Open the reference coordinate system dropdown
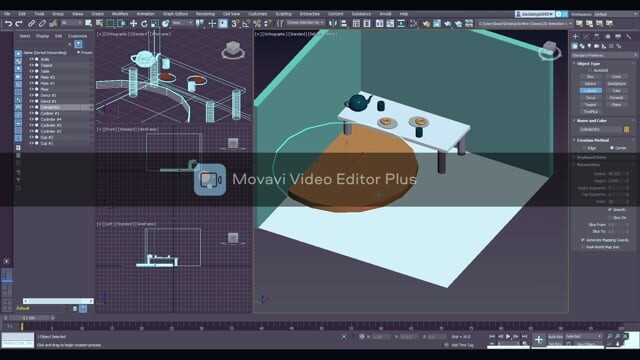This screenshot has height=360, width=640. click(182, 23)
